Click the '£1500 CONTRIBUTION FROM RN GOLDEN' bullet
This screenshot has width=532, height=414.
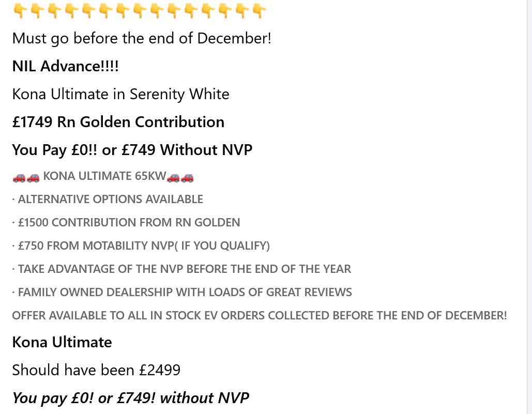pos(129,223)
